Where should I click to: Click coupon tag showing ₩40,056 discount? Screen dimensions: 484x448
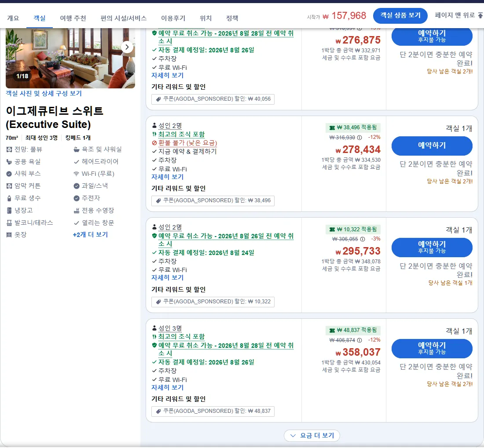coord(213,99)
